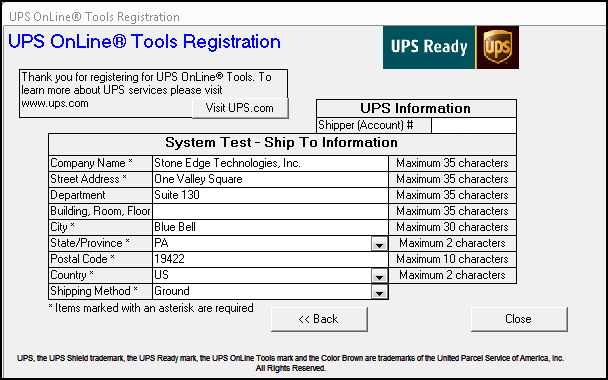The width and height of the screenshot is (608, 380).
Task: Edit the City field 'Blue Bell'
Action: [x=270, y=227]
